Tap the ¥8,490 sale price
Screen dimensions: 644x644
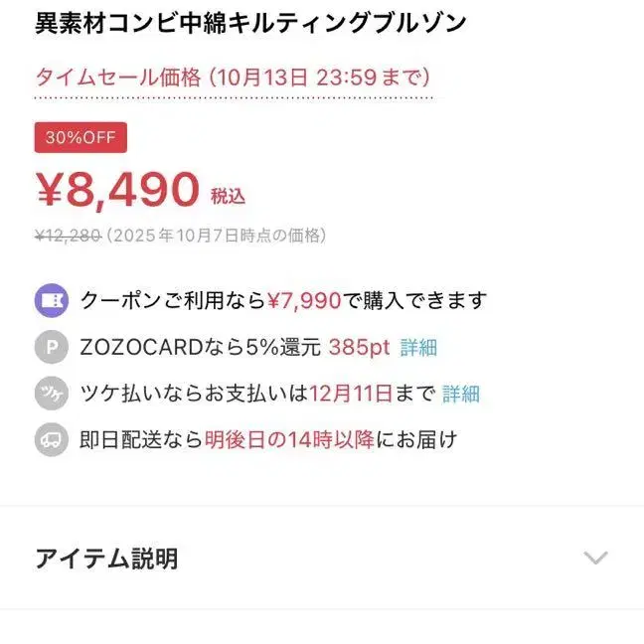117,190
